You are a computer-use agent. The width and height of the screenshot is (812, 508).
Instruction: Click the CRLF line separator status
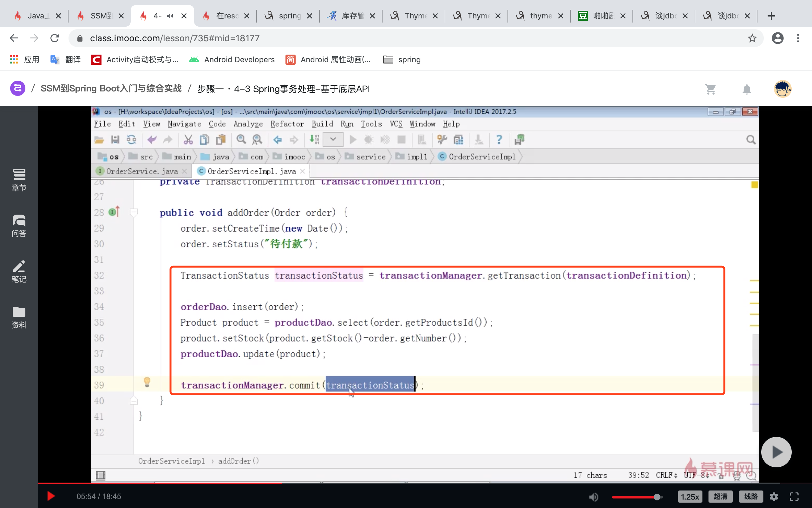point(666,475)
